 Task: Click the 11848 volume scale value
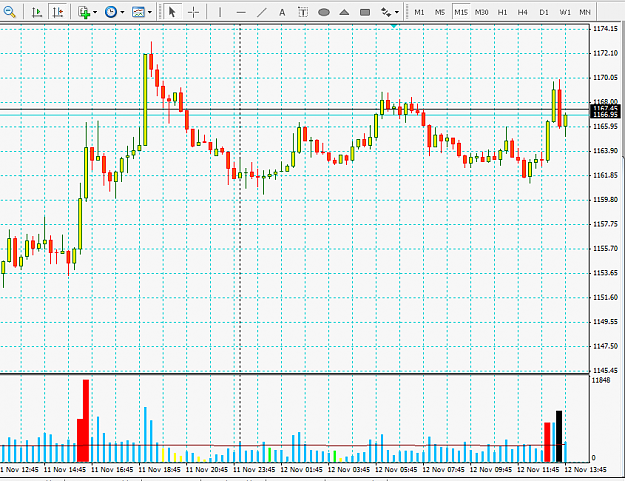tap(601, 380)
